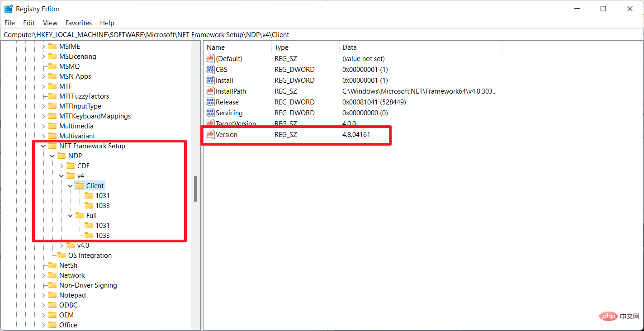Click the Version data 4.8.04161
Viewport: 644px width, 331px height.
(x=356, y=134)
